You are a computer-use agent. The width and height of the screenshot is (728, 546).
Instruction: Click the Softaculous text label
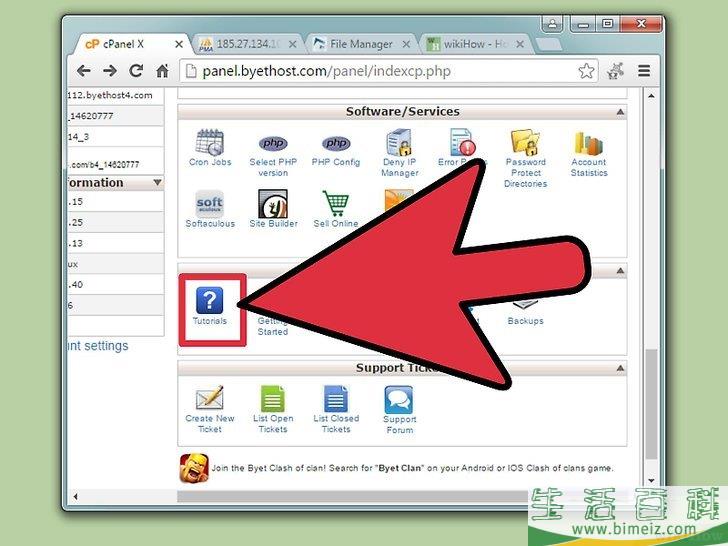pyautogui.click(x=210, y=223)
